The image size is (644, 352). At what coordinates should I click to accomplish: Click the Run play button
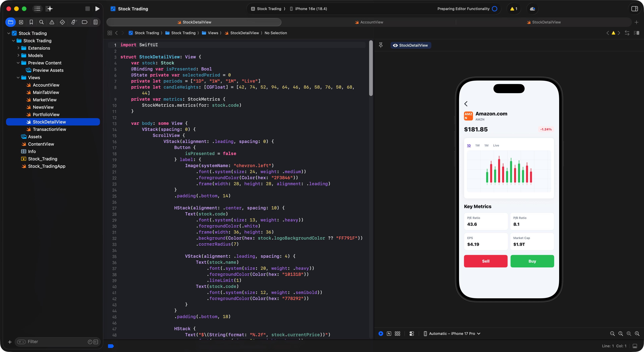pos(97,9)
